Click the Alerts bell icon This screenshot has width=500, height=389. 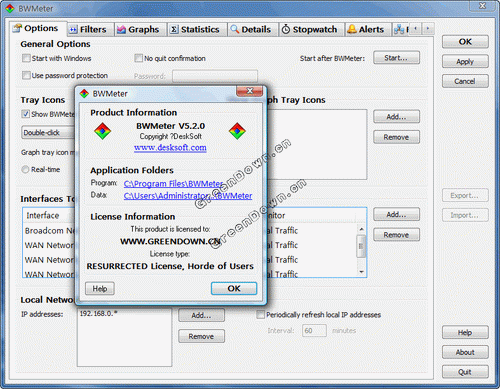click(x=352, y=29)
